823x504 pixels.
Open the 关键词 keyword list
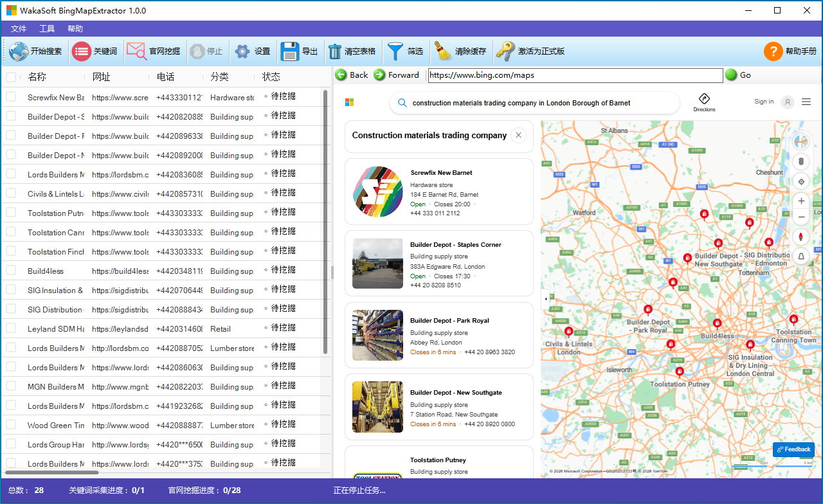point(95,51)
